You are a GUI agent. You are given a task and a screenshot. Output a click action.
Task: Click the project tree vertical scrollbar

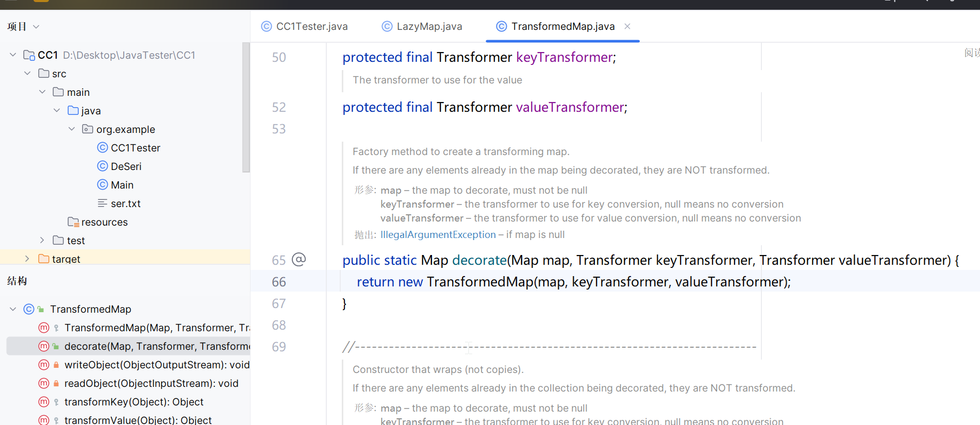tap(246, 108)
